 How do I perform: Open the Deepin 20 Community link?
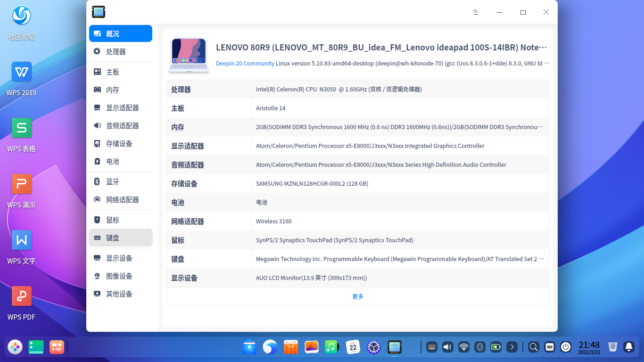click(245, 64)
